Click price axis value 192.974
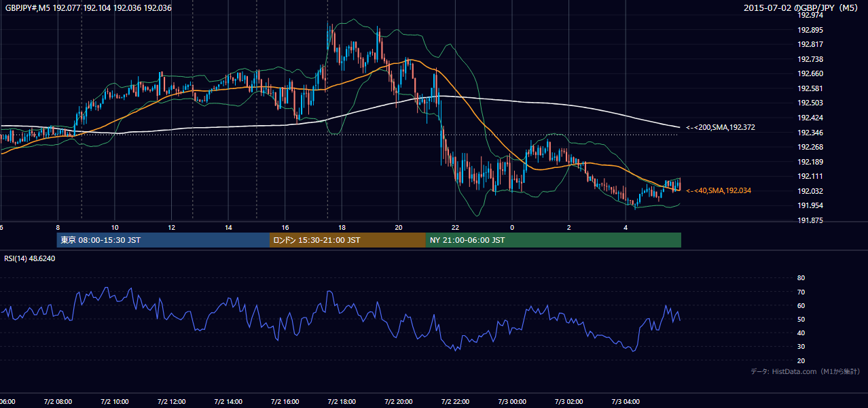 pos(810,15)
